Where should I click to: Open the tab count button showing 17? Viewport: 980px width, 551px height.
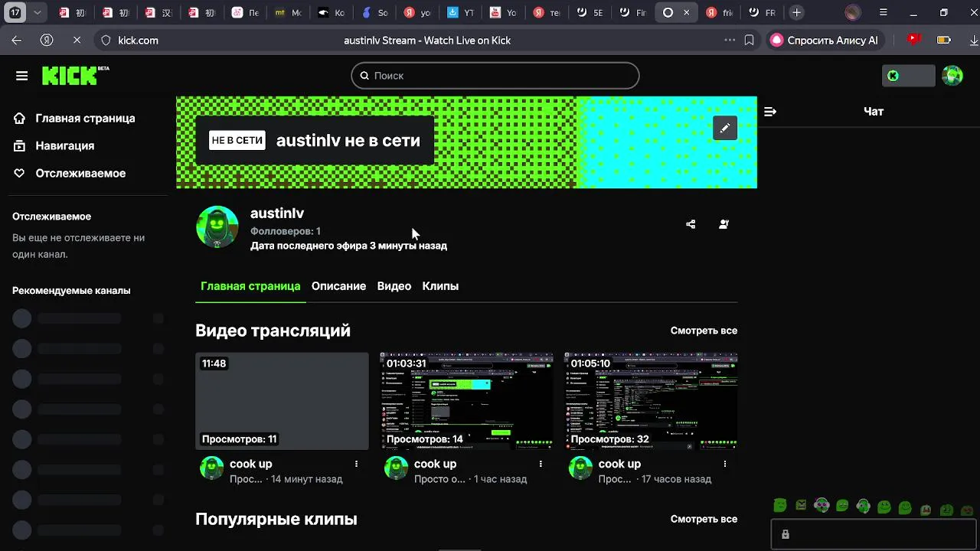15,13
